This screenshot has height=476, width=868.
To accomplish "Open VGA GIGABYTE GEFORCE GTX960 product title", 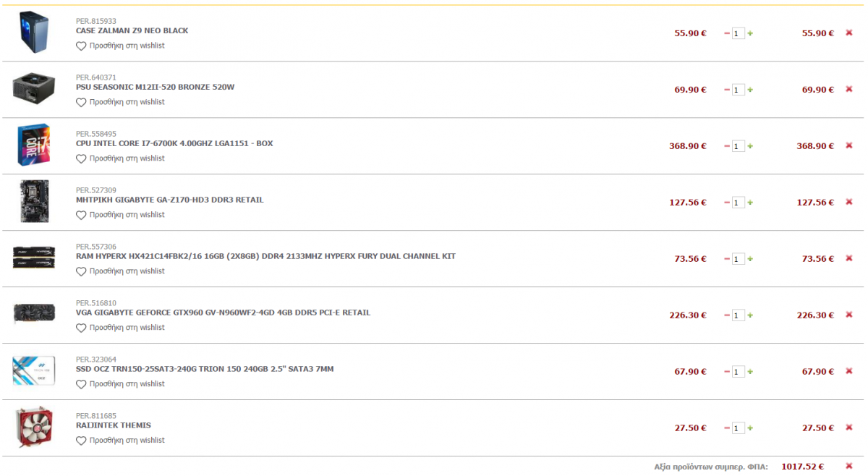I will pyautogui.click(x=223, y=313).
